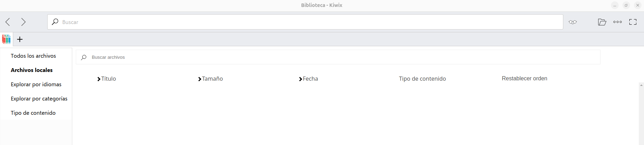This screenshot has height=145, width=644.
Task: Select Todos los archivos in sidebar
Action: (x=33, y=56)
